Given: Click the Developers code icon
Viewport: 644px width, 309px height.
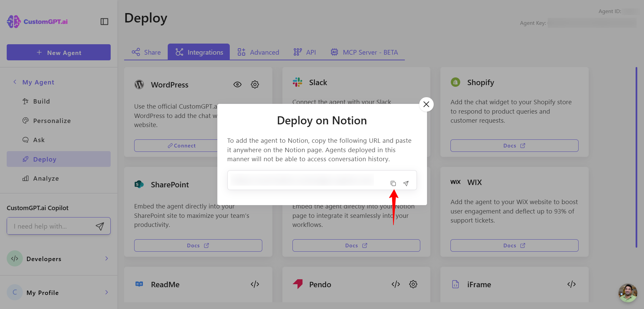Looking at the screenshot, I should click(15, 259).
